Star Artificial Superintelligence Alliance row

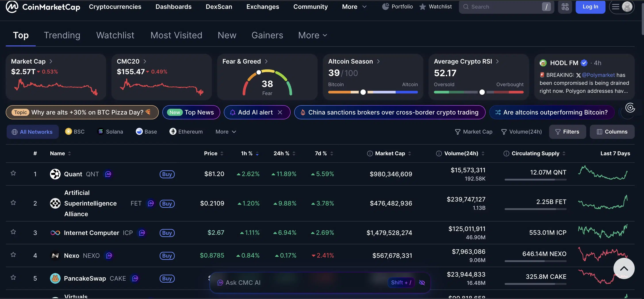point(13,203)
